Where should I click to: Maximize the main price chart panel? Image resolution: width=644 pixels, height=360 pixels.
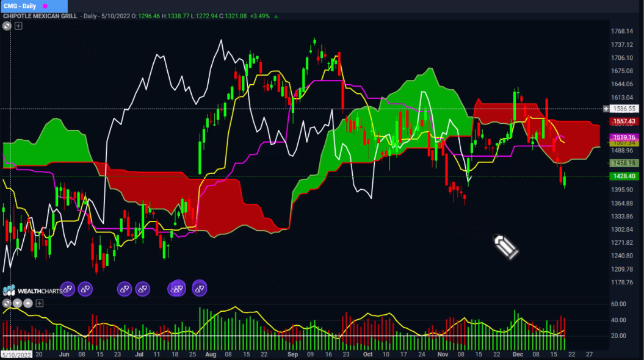coord(7,26)
